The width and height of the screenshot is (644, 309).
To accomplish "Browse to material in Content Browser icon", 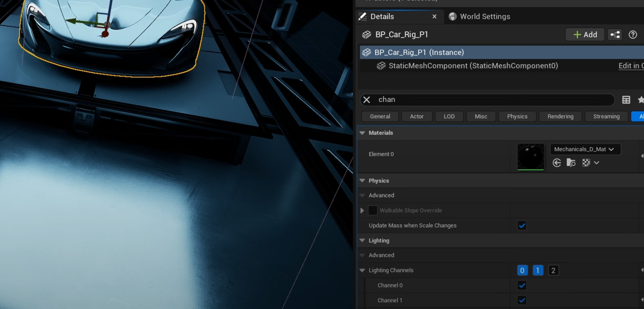I will [x=571, y=163].
